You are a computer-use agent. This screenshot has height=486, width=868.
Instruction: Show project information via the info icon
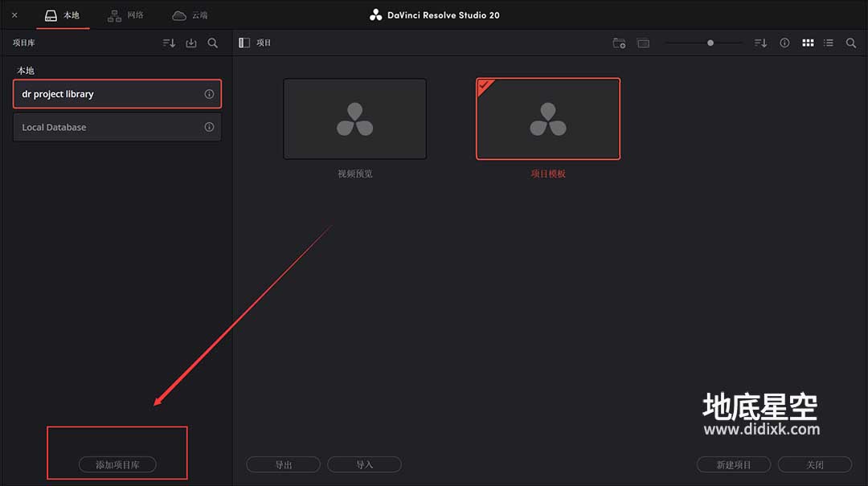point(784,43)
